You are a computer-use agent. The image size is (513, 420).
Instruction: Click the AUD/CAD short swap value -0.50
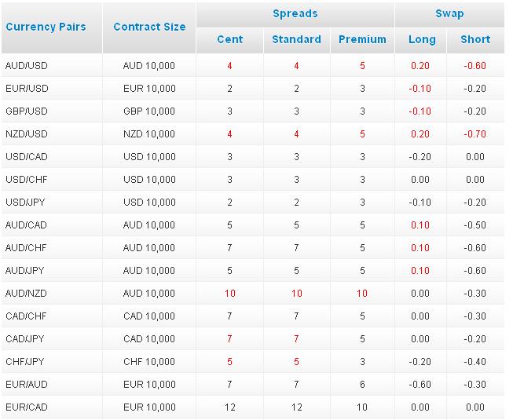475,225
